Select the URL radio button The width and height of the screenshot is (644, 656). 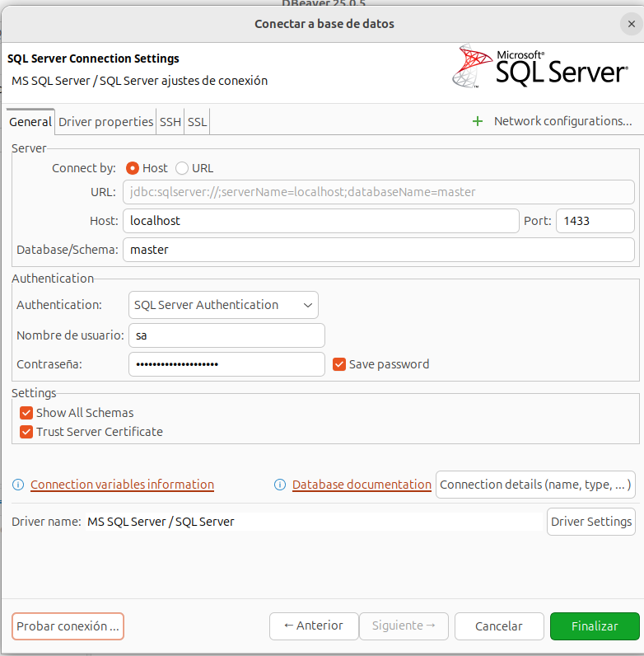coord(182,168)
